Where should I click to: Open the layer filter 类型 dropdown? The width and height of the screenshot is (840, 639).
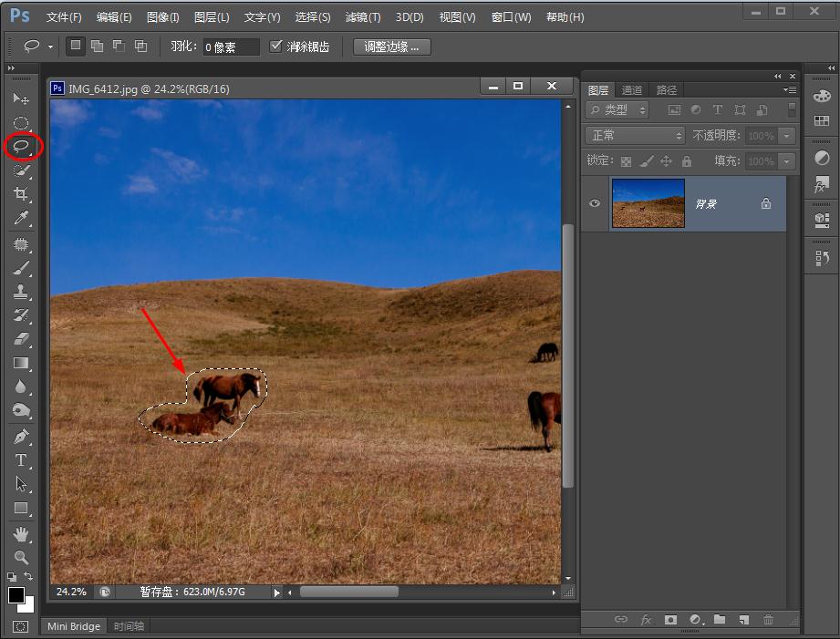(617, 110)
